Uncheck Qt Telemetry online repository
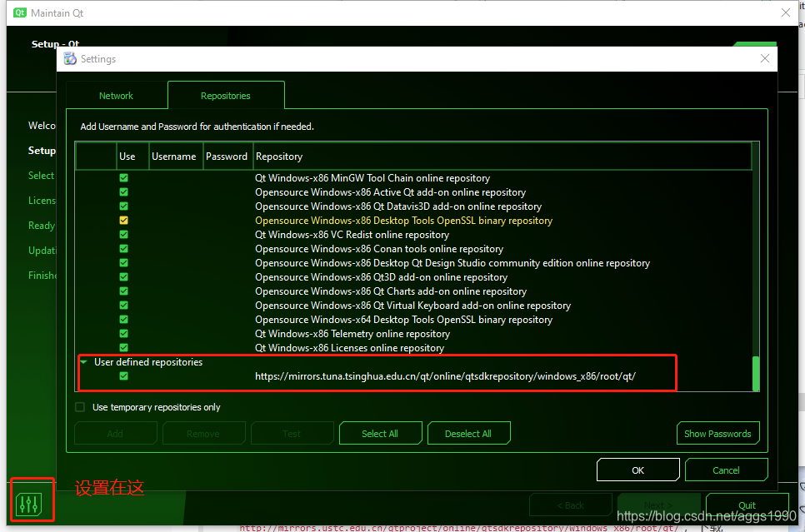Screen dimensions: 805x532 123,334
